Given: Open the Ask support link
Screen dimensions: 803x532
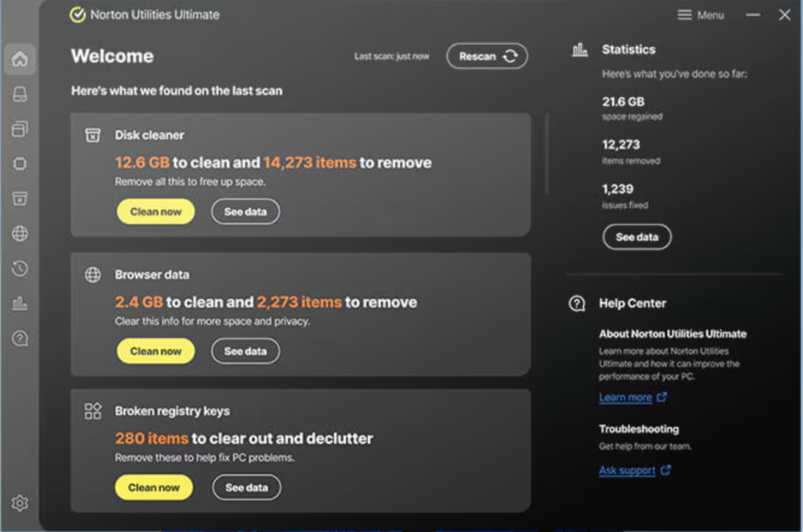Looking at the screenshot, I should 627,470.
